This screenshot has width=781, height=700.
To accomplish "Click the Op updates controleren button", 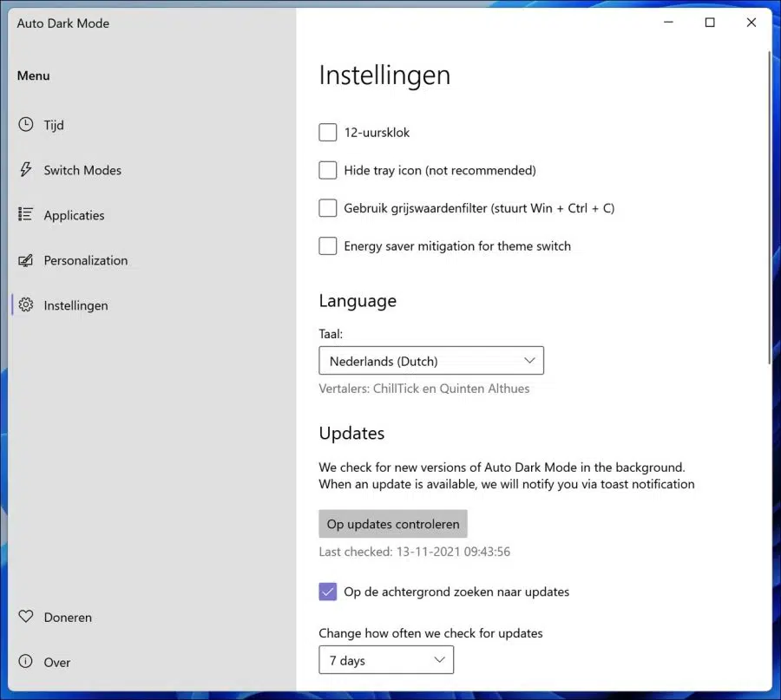I will click(393, 524).
